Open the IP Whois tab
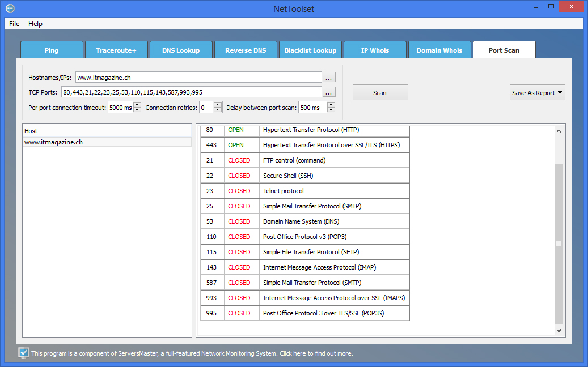Image resolution: width=588 pixels, height=367 pixels. click(x=375, y=50)
